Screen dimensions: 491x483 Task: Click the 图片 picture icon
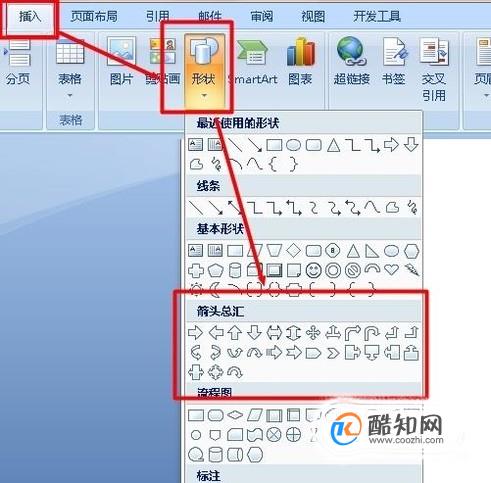coord(121,61)
